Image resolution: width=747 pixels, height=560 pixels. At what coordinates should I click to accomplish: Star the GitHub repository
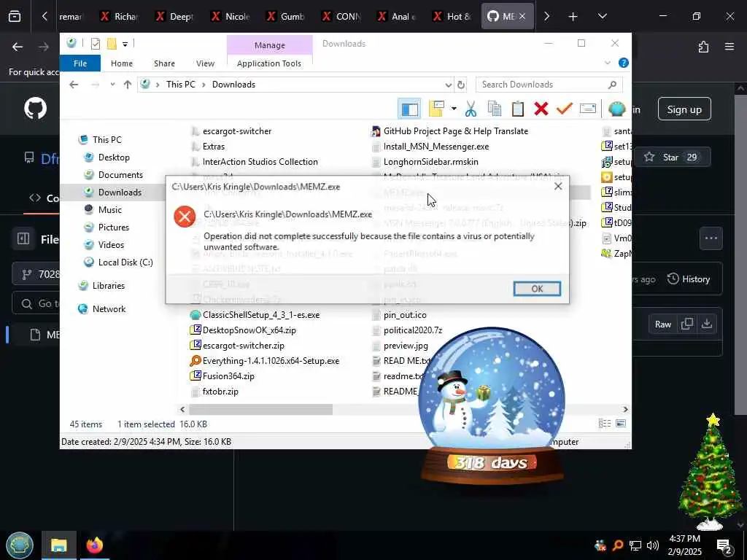(670, 157)
